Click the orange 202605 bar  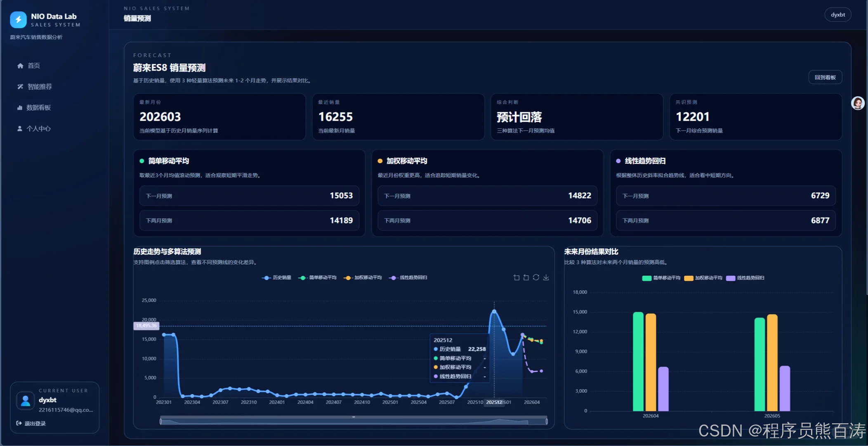pyautogui.click(x=772, y=363)
